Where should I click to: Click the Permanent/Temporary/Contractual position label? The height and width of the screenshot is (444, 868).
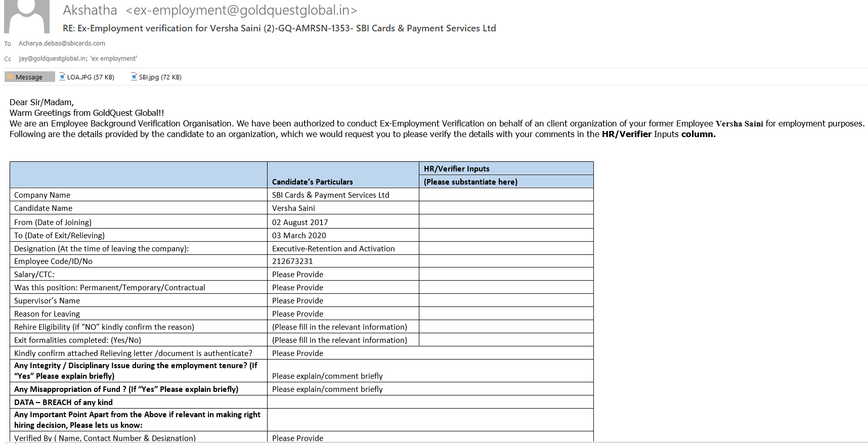110,288
